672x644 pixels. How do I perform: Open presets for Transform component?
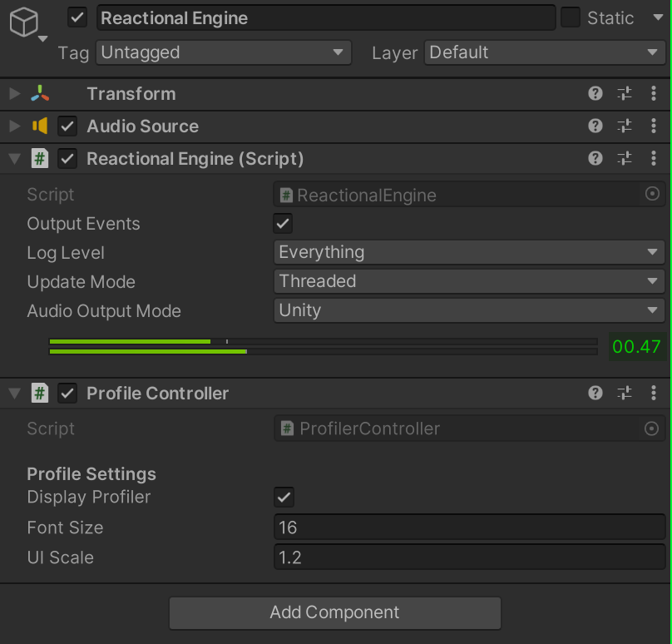point(625,93)
